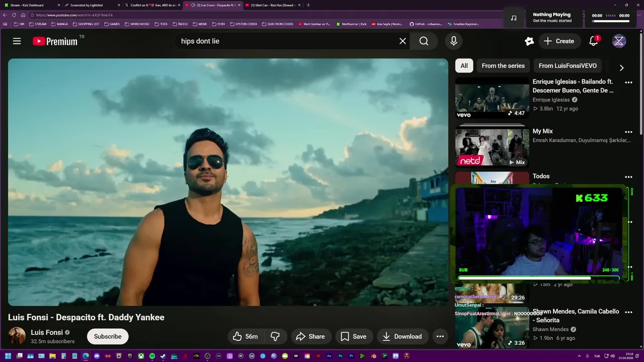Select the All filter chip
This screenshot has width=644, height=362.
point(464,66)
